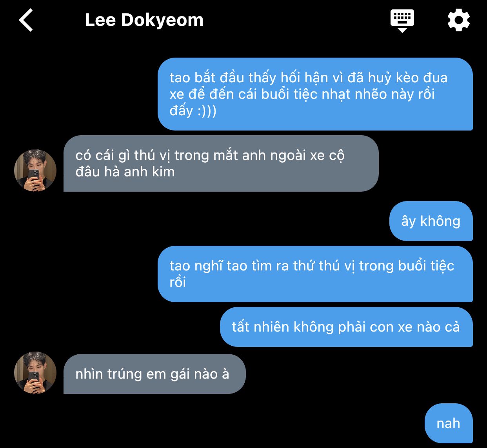Tap the 'nah' message bubble
Viewport: 487px width, 448px height.
click(x=449, y=423)
